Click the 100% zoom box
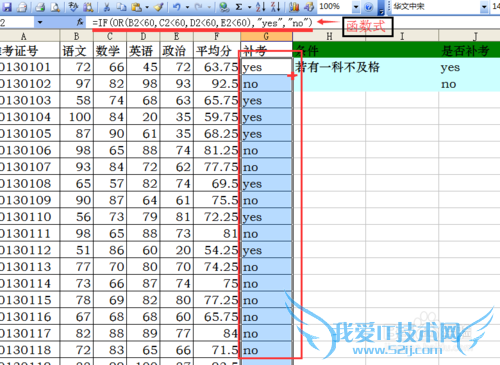Image resolution: width=500 pixels, height=365 pixels. [x=334, y=7]
